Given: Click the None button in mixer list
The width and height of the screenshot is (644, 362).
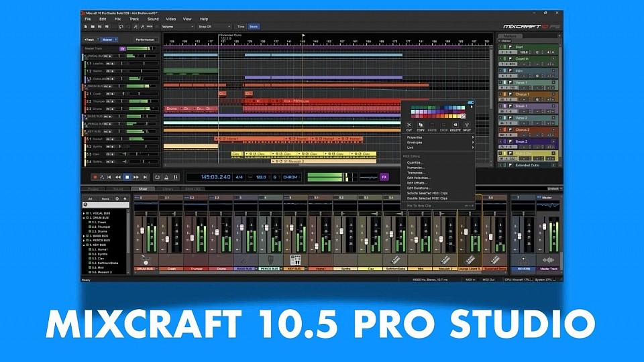Looking at the screenshot, I should [105, 198].
